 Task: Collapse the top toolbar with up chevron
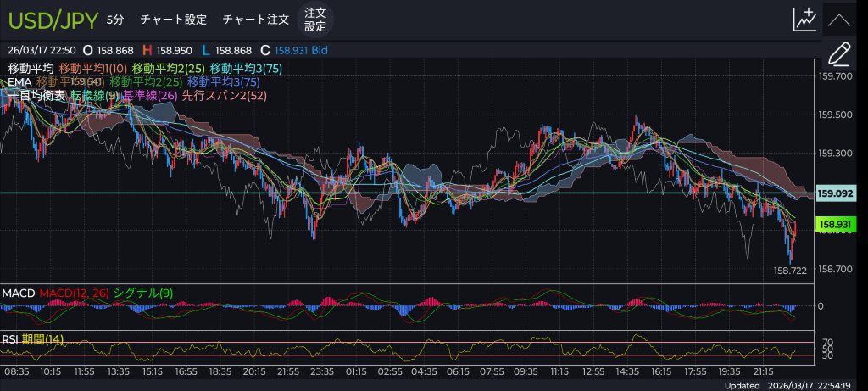pos(838,20)
